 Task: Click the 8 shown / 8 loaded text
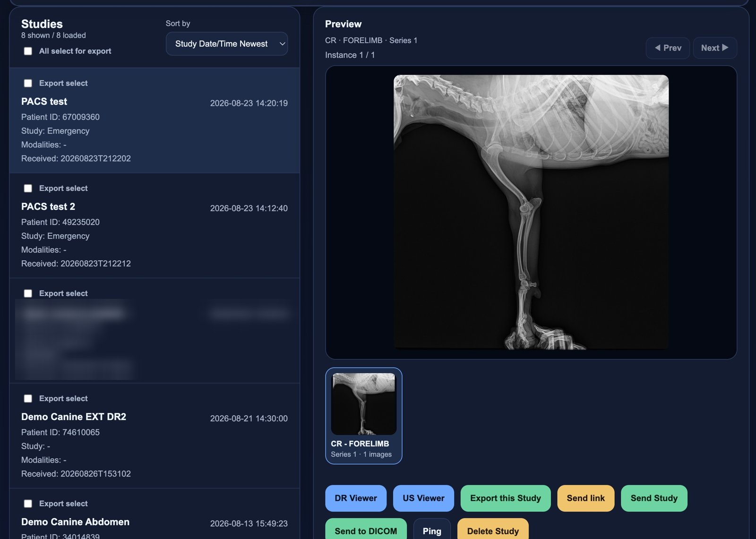coord(53,35)
